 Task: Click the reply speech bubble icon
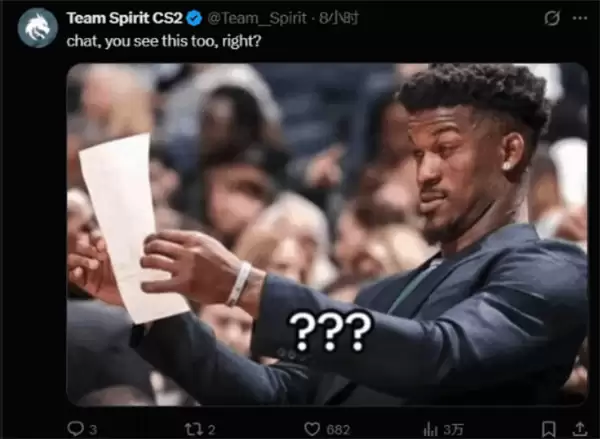(75, 428)
